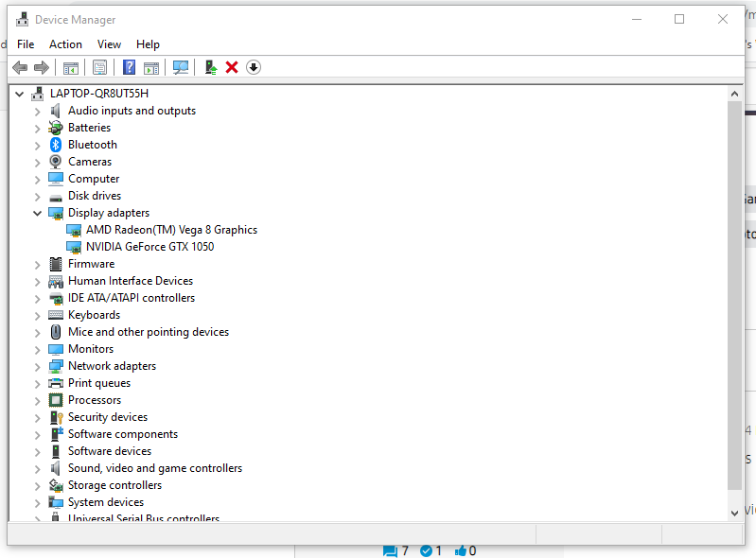Click Update device driver toolbar icon
This screenshot has width=756, height=558.
[211, 67]
